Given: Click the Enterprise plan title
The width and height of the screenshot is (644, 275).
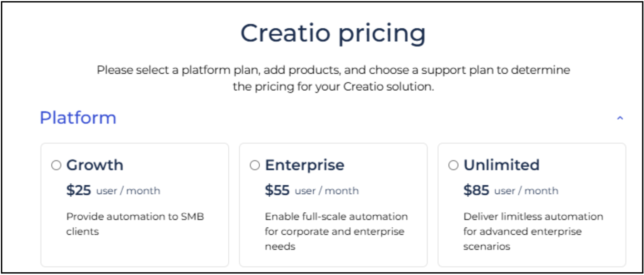Looking at the screenshot, I should coord(304,165).
